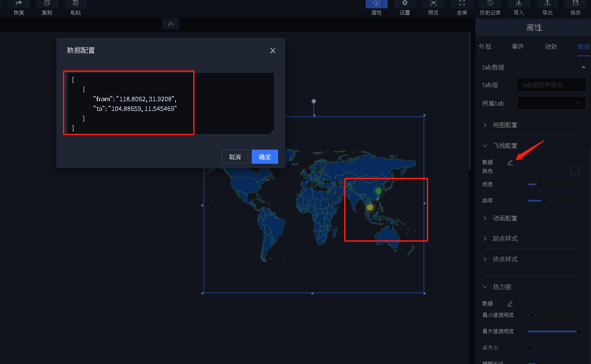
Task: Switch to the 外观 tab
Action: (485, 47)
